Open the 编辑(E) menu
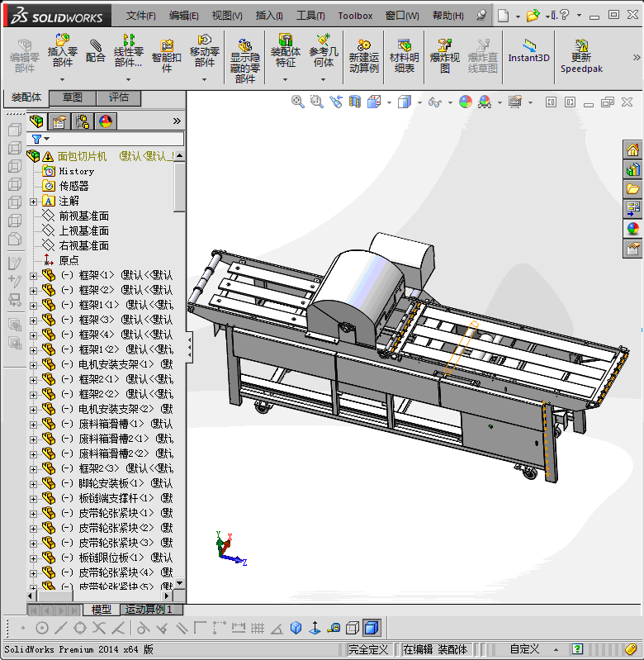 (183, 16)
